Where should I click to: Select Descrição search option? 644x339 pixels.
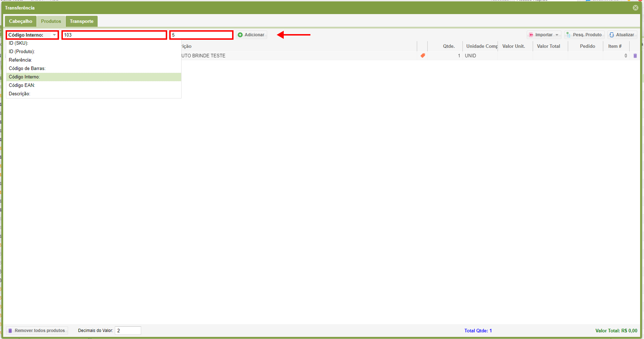19,94
